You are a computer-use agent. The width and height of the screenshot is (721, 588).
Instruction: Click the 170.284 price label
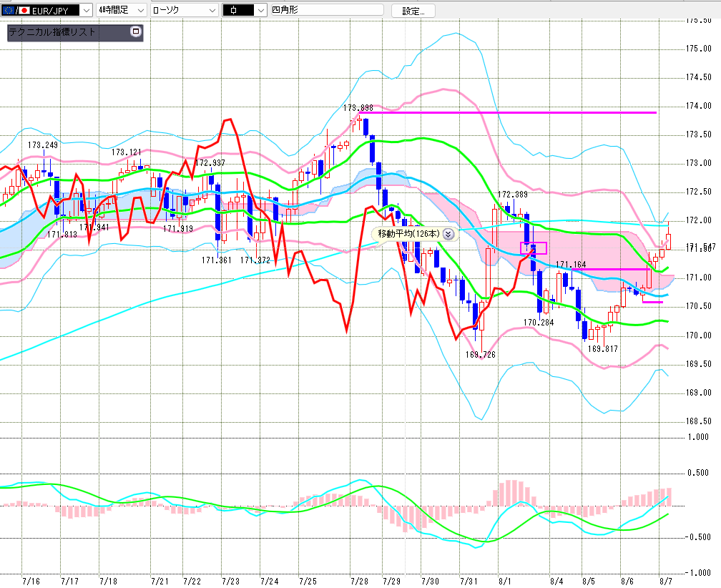(x=539, y=323)
